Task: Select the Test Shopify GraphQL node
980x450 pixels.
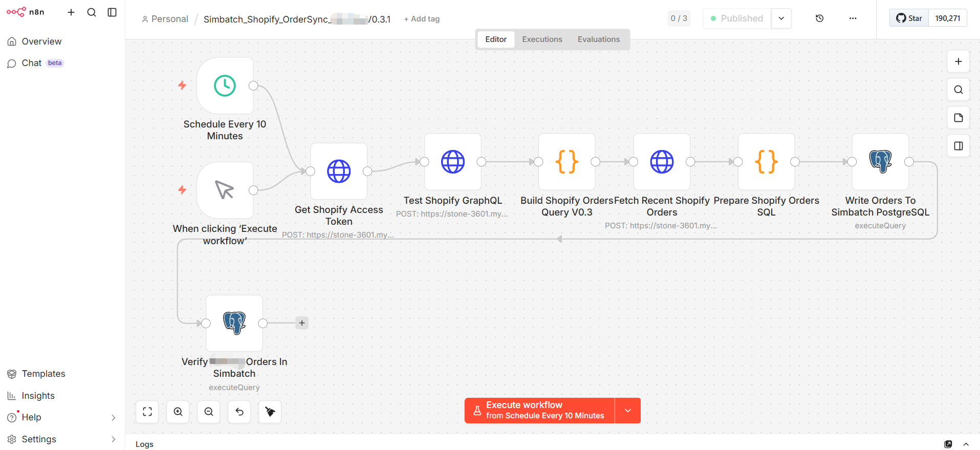Action: click(x=453, y=162)
